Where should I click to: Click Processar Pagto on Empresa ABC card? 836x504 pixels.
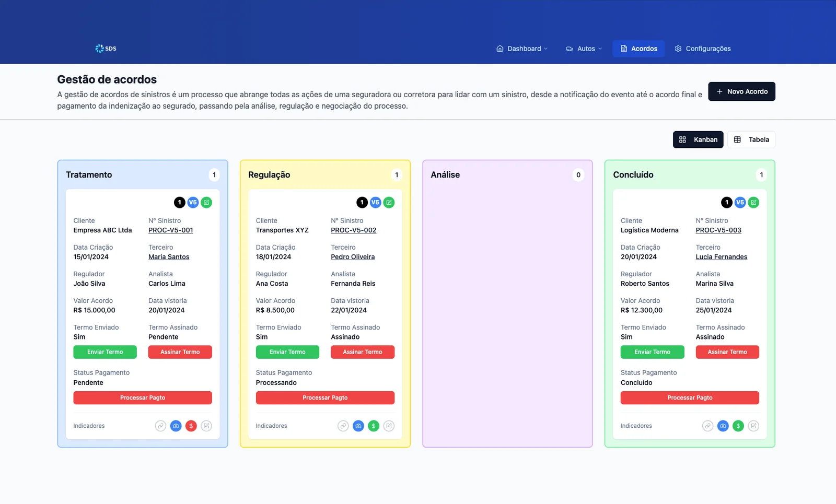143,398
